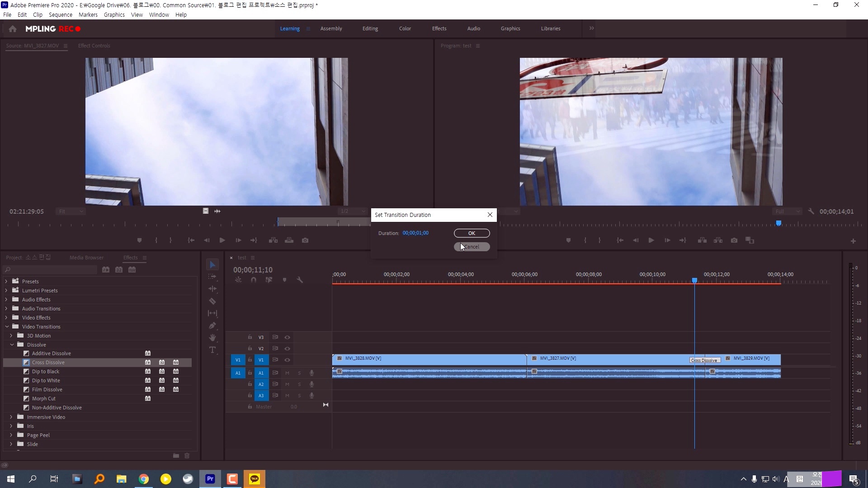Select the Cross Dissolve transition on timeline
The image size is (868, 488).
click(x=704, y=360)
